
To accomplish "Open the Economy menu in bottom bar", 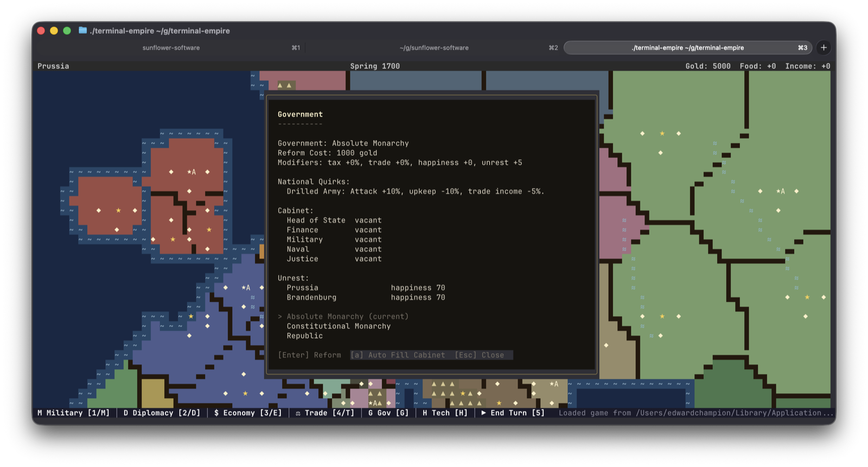I will 248,413.
